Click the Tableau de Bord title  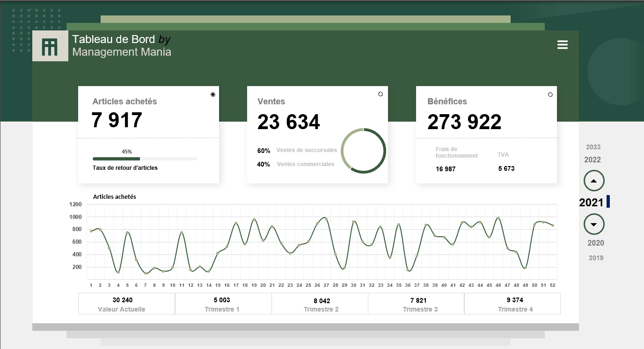pyautogui.click(x=114, y=39)
